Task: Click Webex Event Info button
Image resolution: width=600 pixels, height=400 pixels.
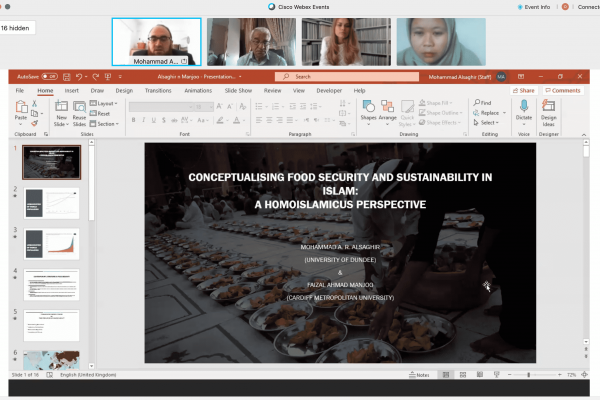Action: [x=534, y=7]
